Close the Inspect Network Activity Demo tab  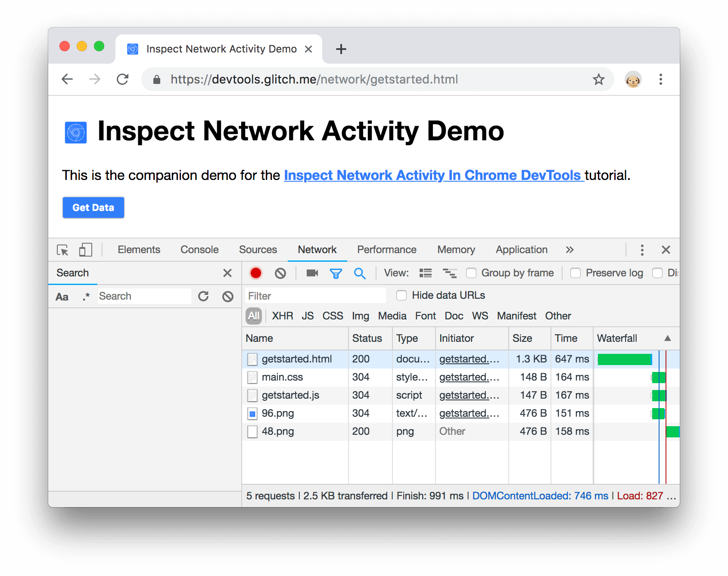pos(308,49)
